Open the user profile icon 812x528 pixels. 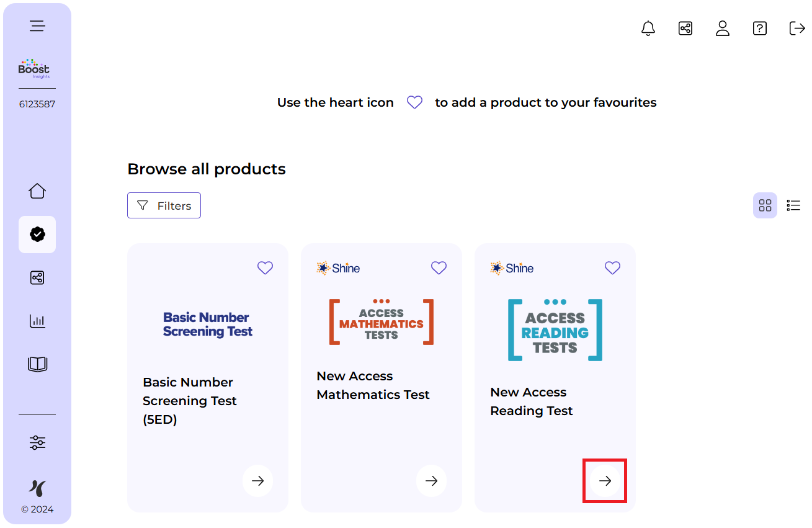point(723,28)
